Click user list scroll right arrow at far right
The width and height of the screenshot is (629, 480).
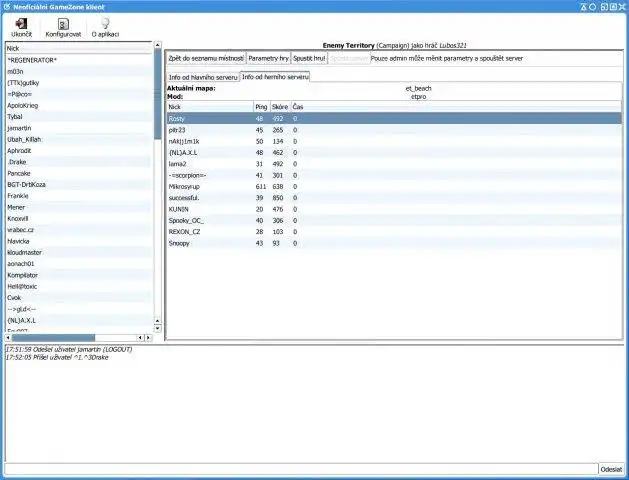pyautogui.click(x=148, y=338)
